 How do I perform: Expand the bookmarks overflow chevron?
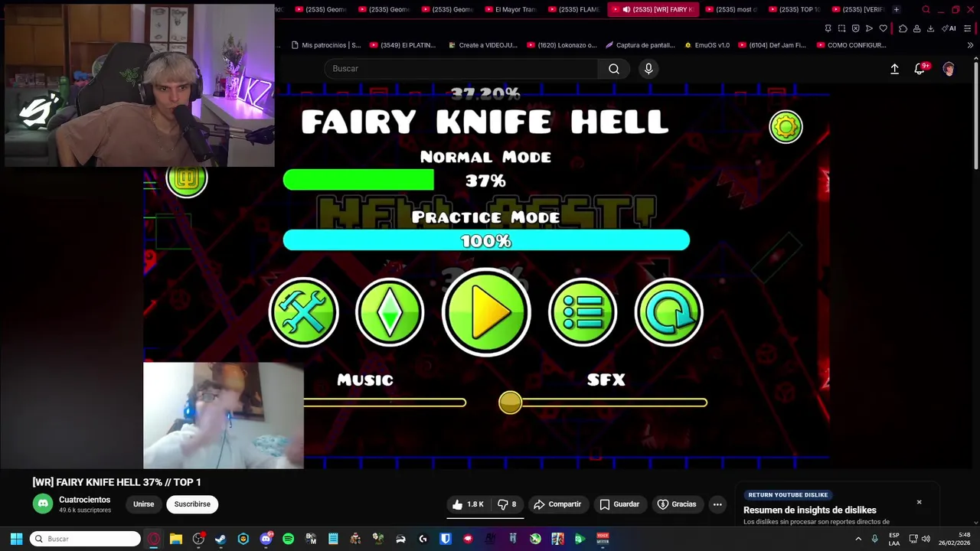tap(970, 45)
